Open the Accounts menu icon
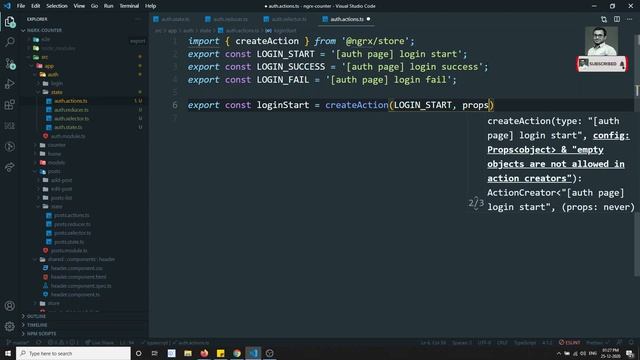The height and width of the screenshot is (360, 640). [x=10, y=306]
